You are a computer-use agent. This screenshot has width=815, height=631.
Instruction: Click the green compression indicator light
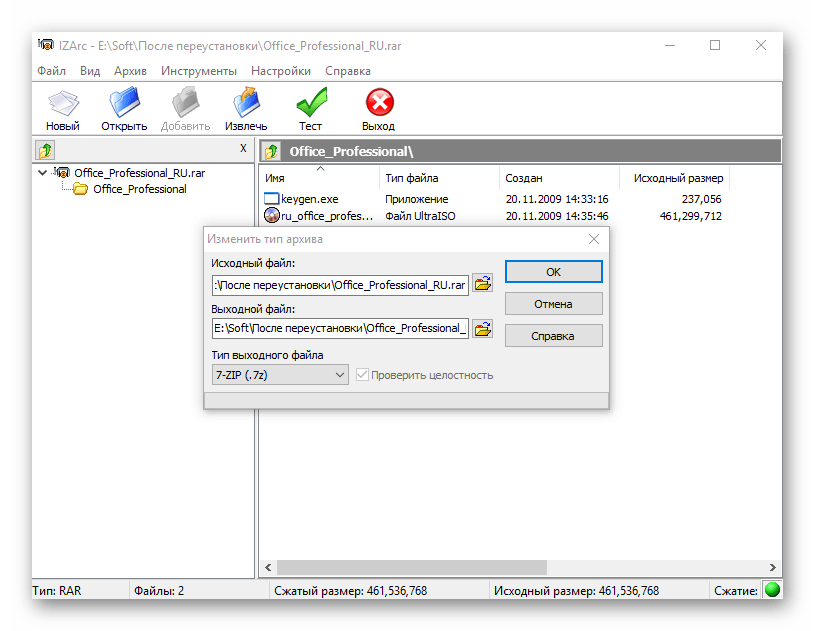click(772, 590)
